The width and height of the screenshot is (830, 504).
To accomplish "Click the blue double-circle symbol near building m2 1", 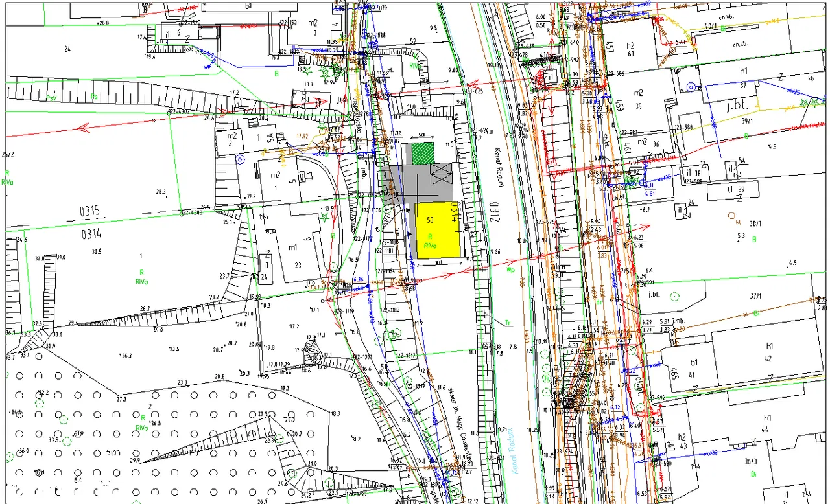I will pos(240,159).
